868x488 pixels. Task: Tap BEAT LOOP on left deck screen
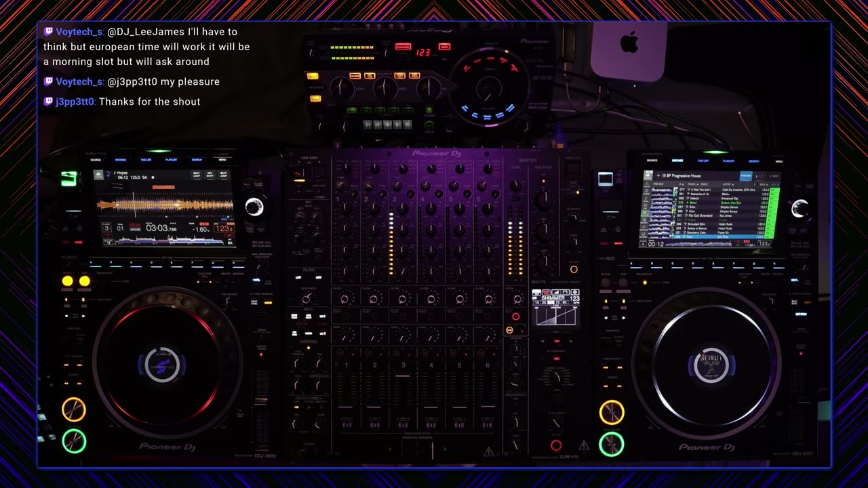[197, 175]
